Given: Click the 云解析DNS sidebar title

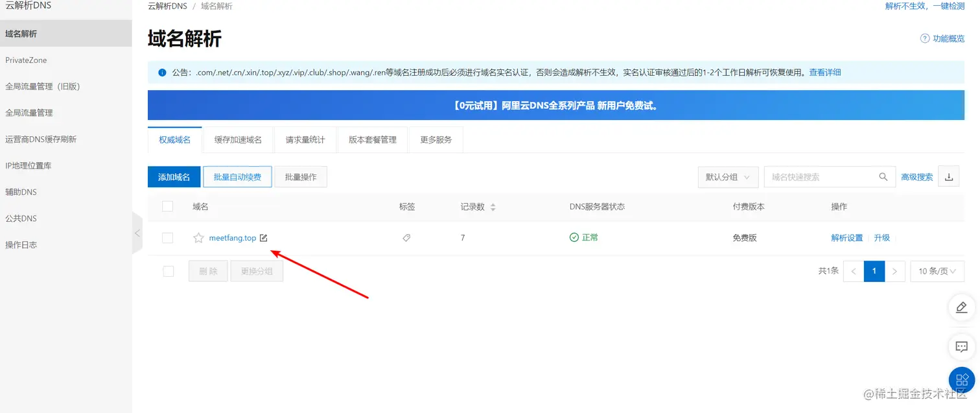Looking at the screenshot, I should click(29, 6).
